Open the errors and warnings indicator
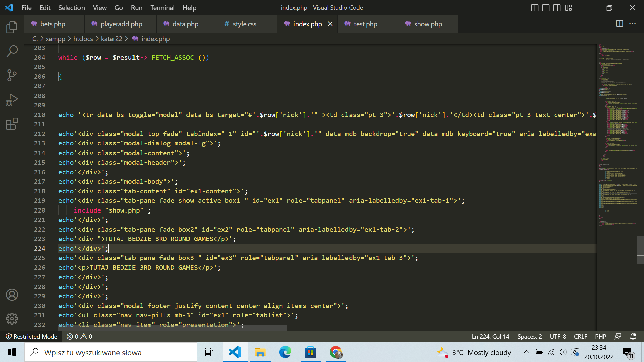Image resolution: width=644 pixels, height=362 pixels. (79, 336)
